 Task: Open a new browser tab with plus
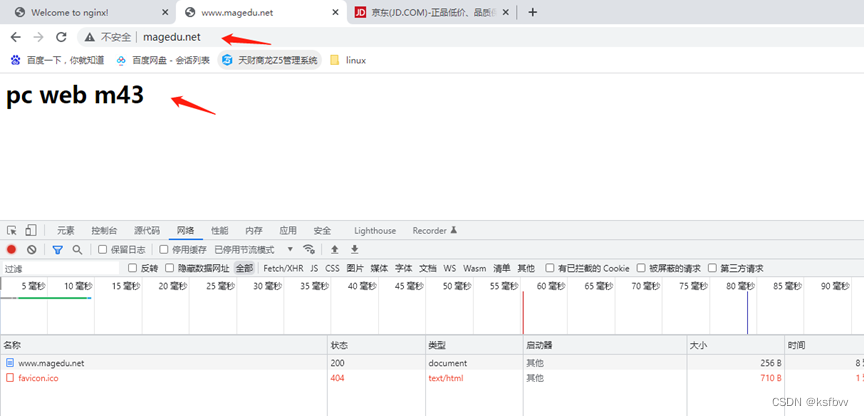[x=532, y=12]
